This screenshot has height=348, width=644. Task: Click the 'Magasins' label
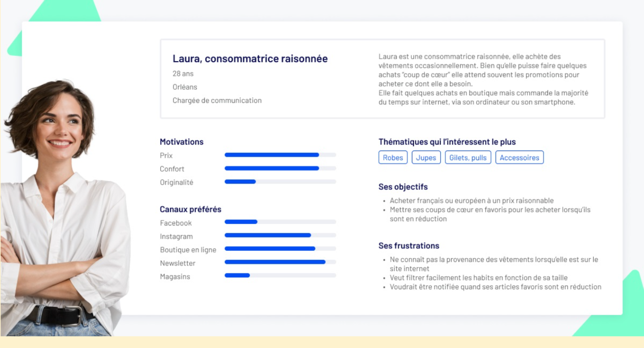(x=175, y=277)
